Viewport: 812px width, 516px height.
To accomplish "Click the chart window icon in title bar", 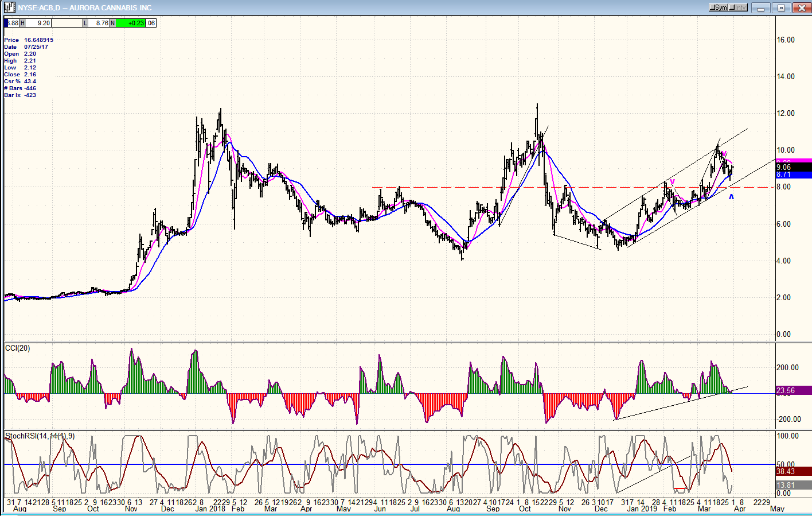I will 9,7.
